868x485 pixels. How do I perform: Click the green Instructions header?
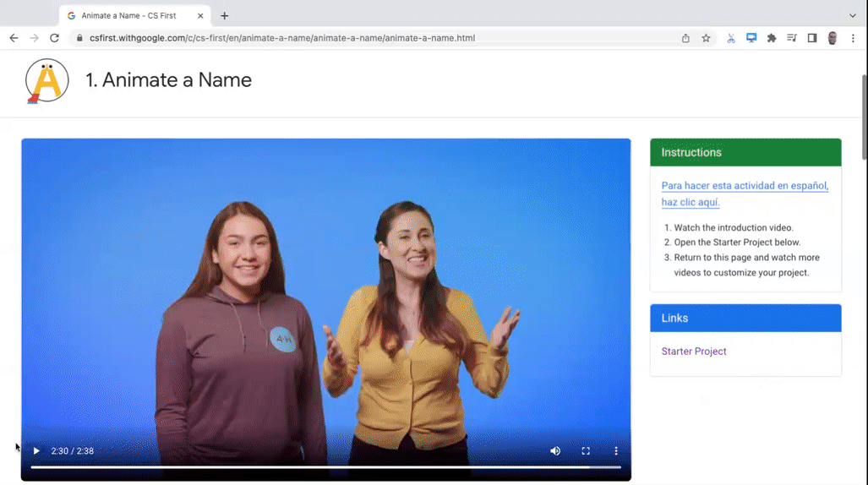coord(745,152)
